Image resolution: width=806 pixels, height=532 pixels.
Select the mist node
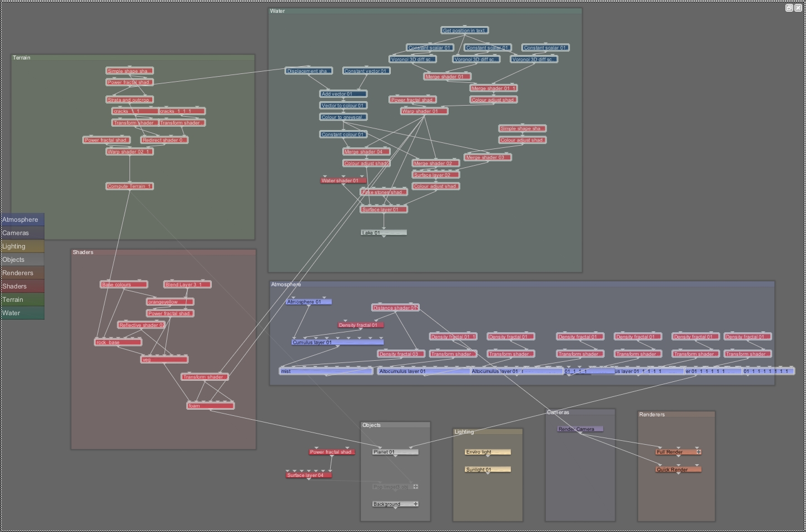coord(326,371)
